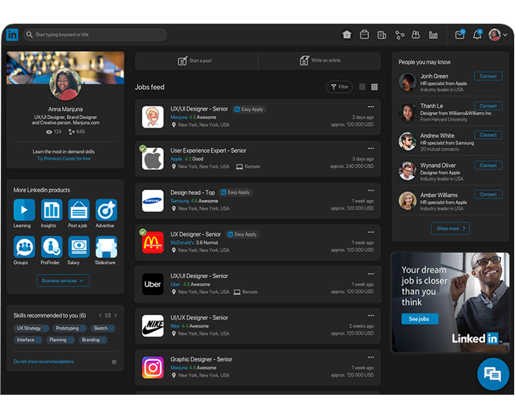Go to next skills recommendation page
The image size is (515, 420).
[x=115, y=315]
